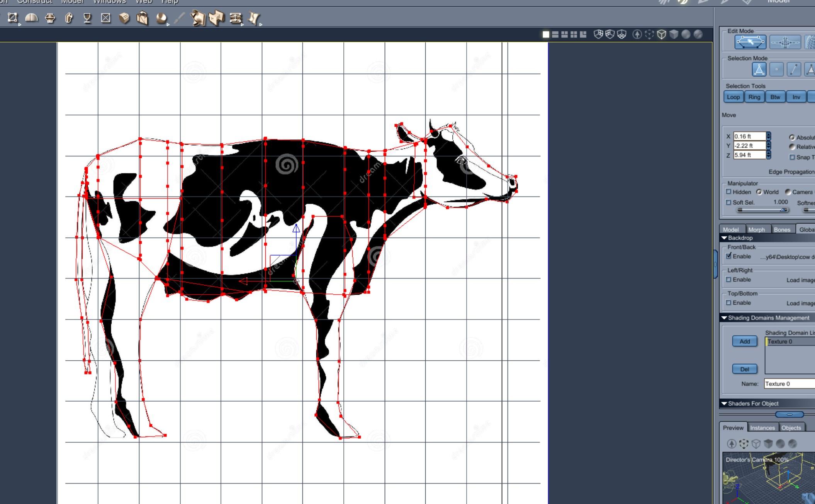Image resolution: width=815 pixels, height=504 pixels.
Task: Expand the Shaders For Object section
Action: pos(724,404)
